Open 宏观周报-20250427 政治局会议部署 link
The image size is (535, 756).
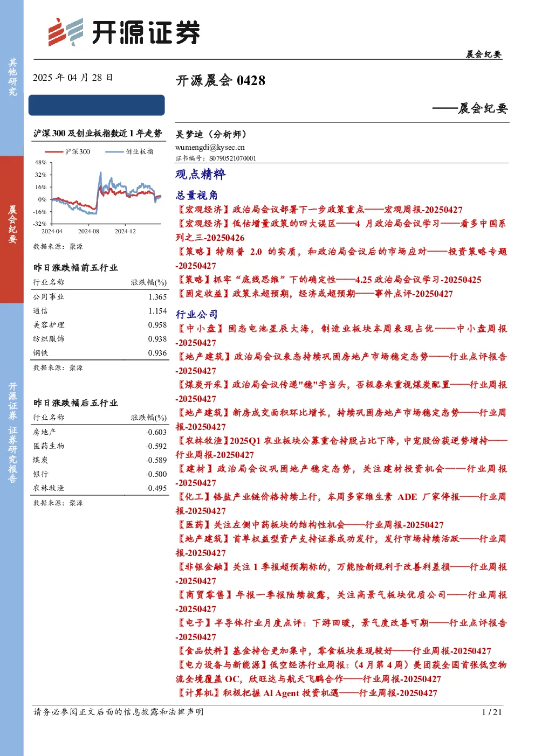coord(319,210)
